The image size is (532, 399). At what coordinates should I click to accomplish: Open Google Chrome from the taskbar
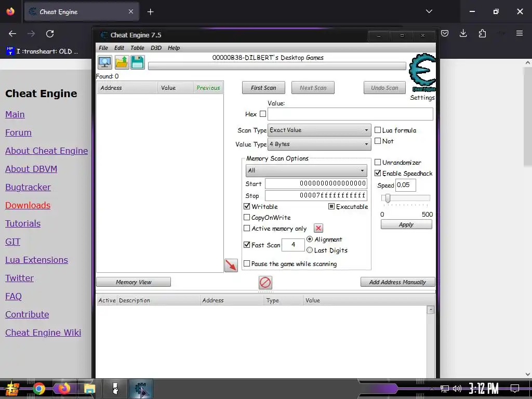click(39, 389)
